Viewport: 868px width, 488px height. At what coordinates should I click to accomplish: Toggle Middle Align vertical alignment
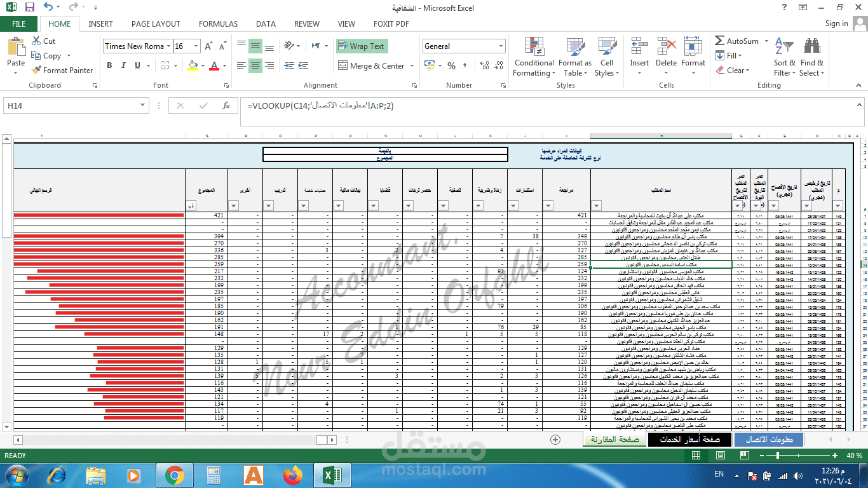[255, 46]
